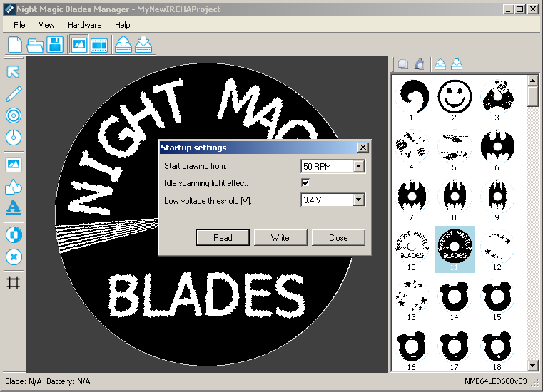This screenshot has width=543, height=392.
Task: Open the Help menu
Action: [122, 25]
